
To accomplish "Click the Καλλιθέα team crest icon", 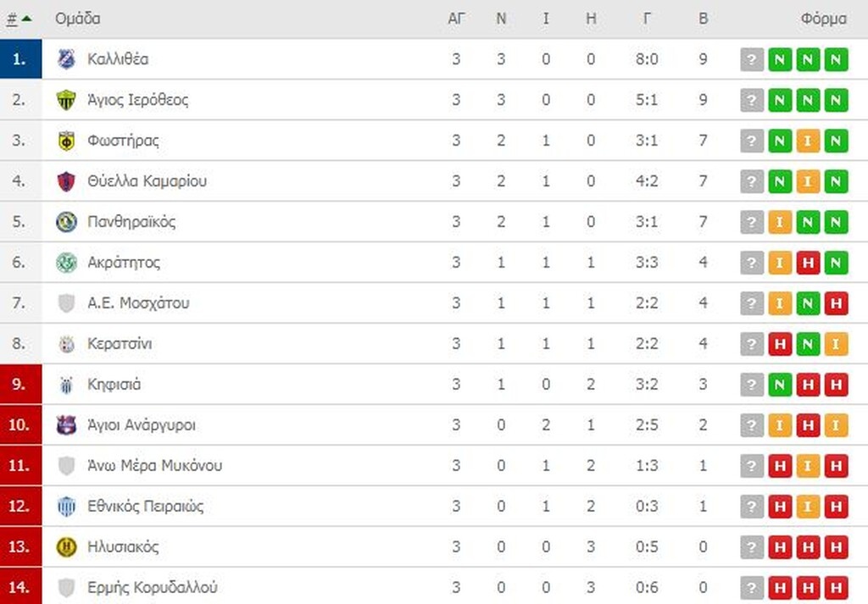I will point(66,59).
